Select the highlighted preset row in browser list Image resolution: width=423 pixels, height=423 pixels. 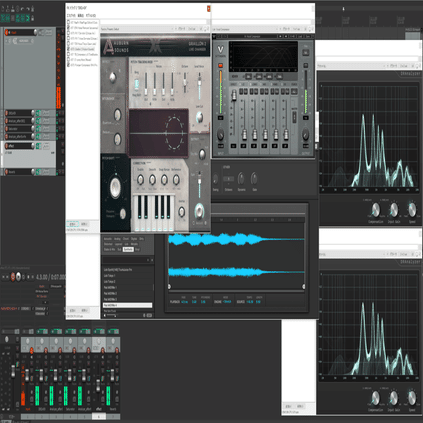click(x=128, y=305)
